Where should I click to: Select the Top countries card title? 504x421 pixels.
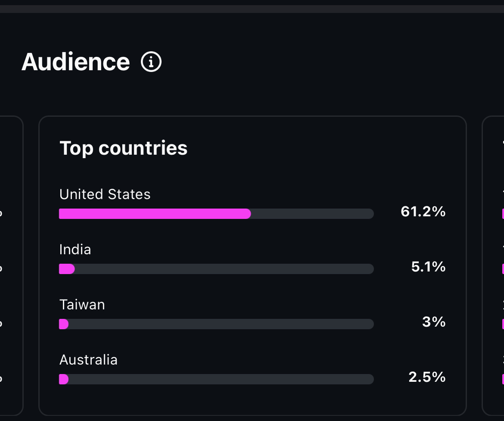click(123, 148)
